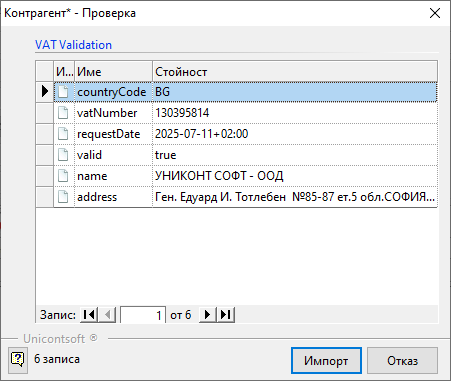Select the row selector for the address row

click(45, 197)
